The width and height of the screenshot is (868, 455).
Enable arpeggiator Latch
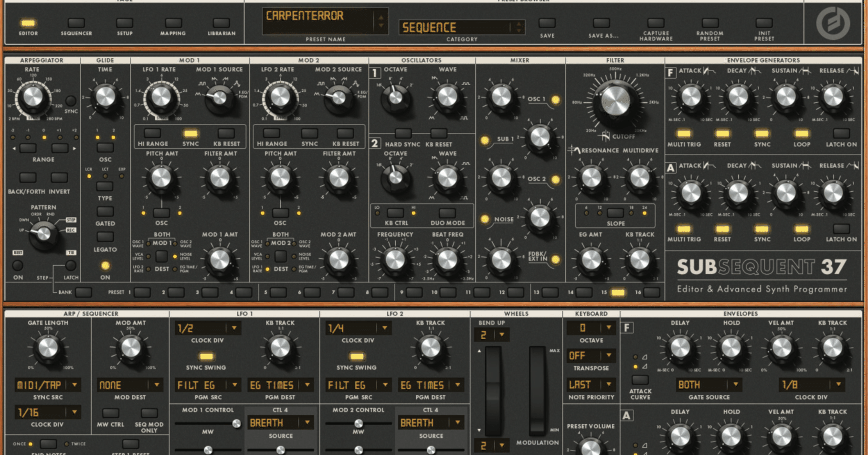click(x=71, y=265)
